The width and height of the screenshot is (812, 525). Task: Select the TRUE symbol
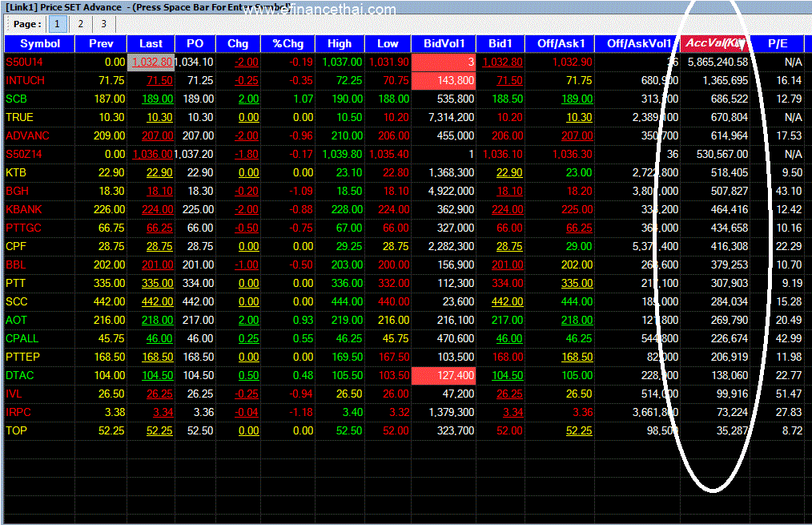(x=19, y=117)
